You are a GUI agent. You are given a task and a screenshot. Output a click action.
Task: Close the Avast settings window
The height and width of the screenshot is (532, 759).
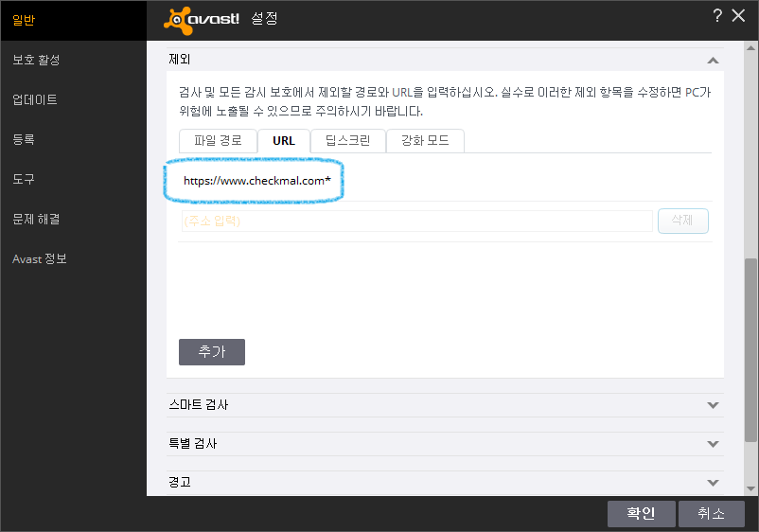tap(739, 15)
